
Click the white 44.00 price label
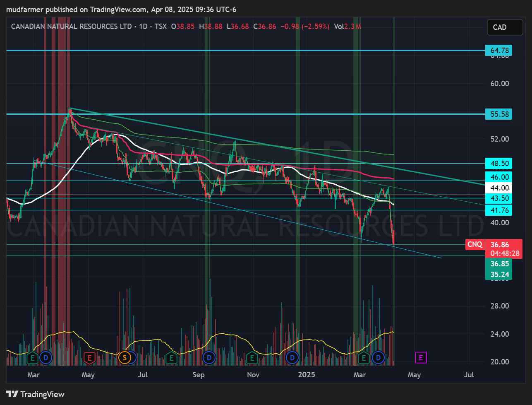point(498,188)
